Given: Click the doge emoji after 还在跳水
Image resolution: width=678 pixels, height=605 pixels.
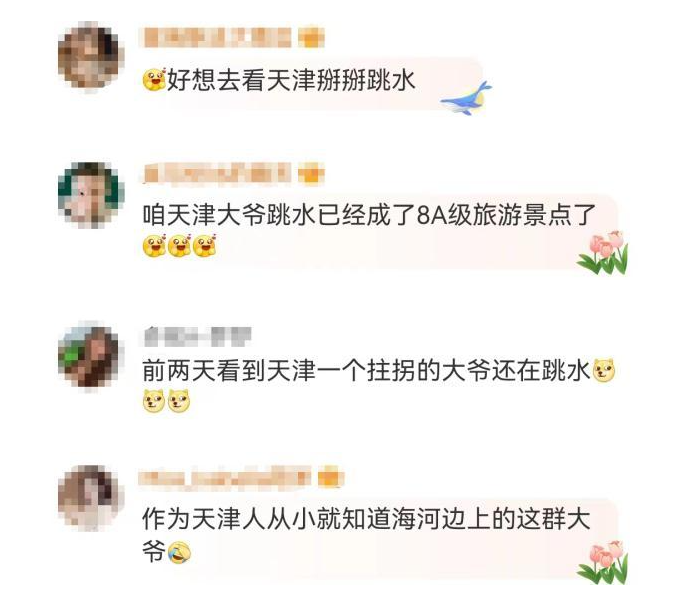Looking at the screenshot, I should [604, 371].
